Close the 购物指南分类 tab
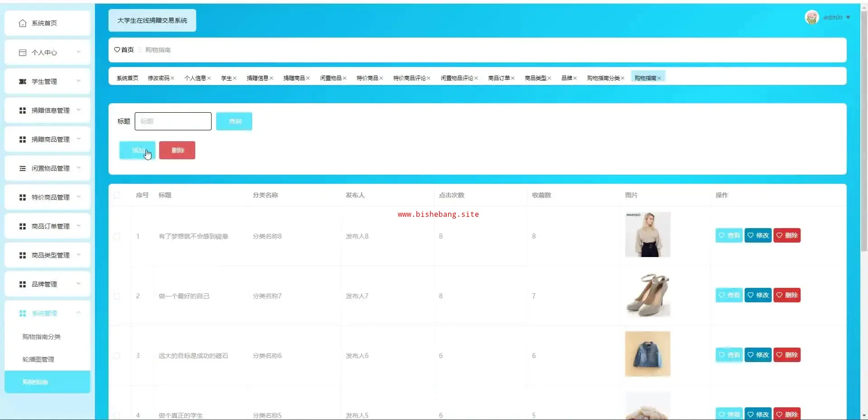 click(623, 78)
